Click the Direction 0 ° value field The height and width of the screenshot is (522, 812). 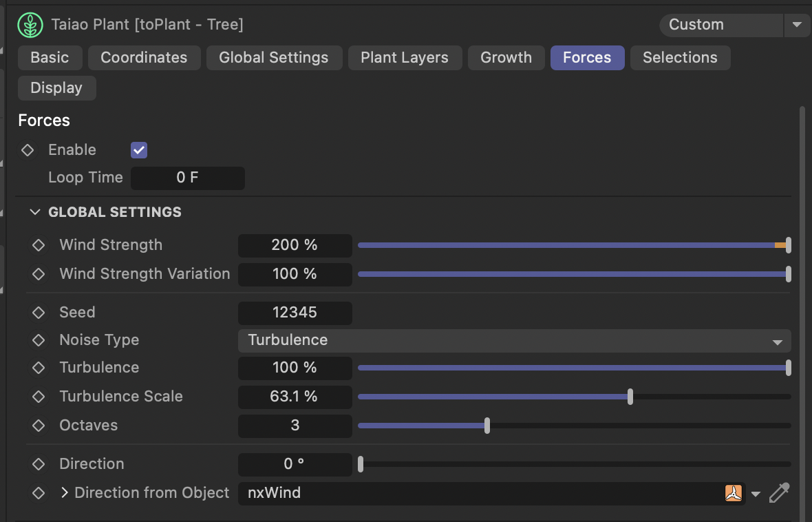295,464
